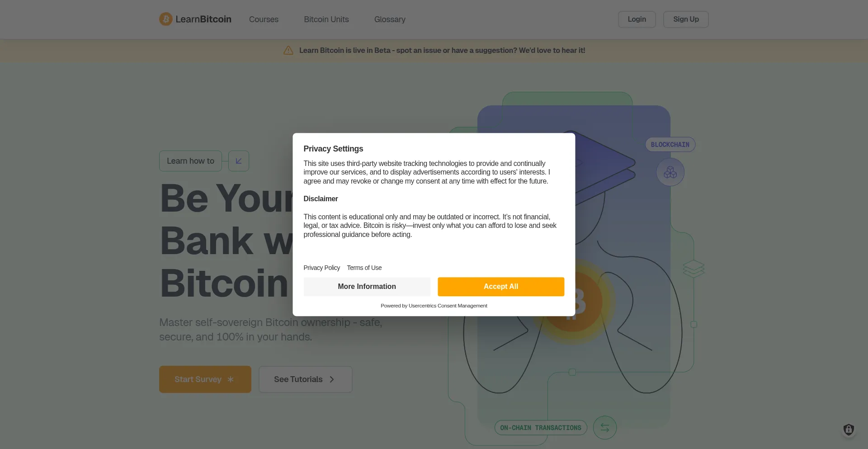Click the diagonal arrow icon beside Learn how to
The image size is (868, 449).
point(239,161)
